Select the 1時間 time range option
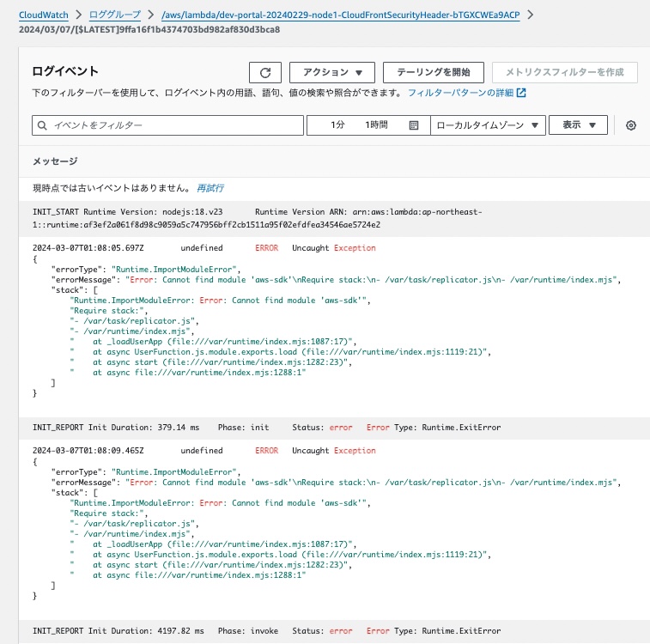The height and width of the screenshot is (644, 650). pyautogui.click(x=376, y=125)
